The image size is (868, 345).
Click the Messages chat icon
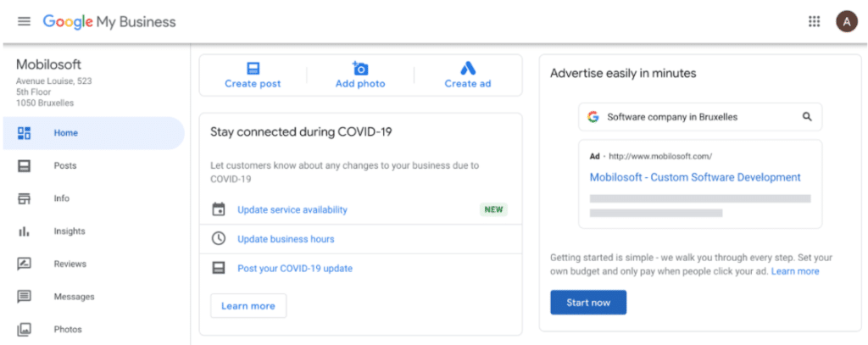24,297
